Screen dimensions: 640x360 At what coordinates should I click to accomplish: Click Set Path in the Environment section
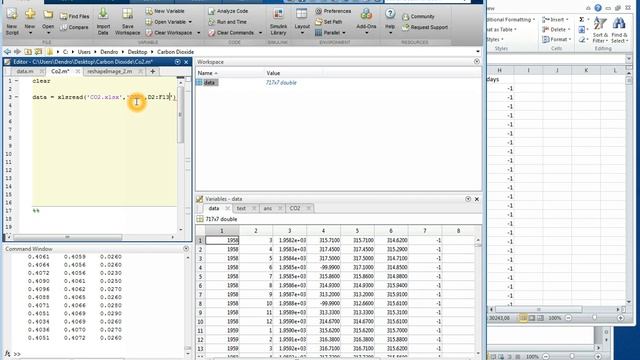[329, 22]
